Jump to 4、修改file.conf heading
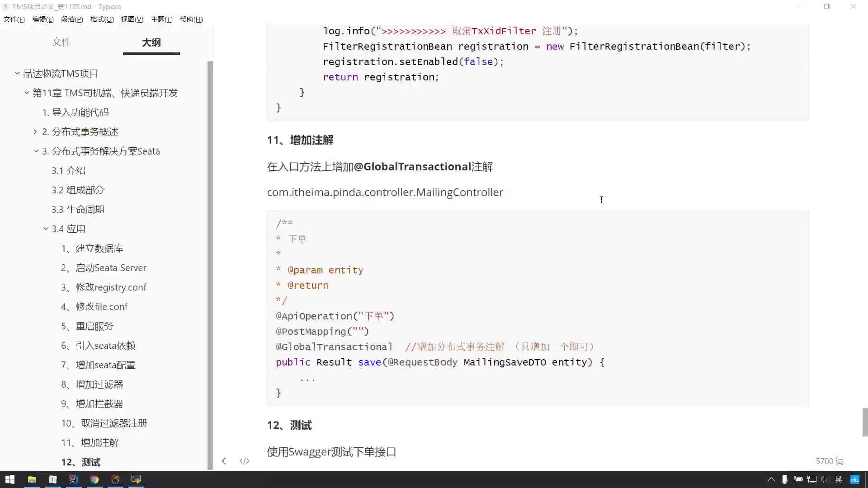Screen dimensions: 868x488 [94, 306]
